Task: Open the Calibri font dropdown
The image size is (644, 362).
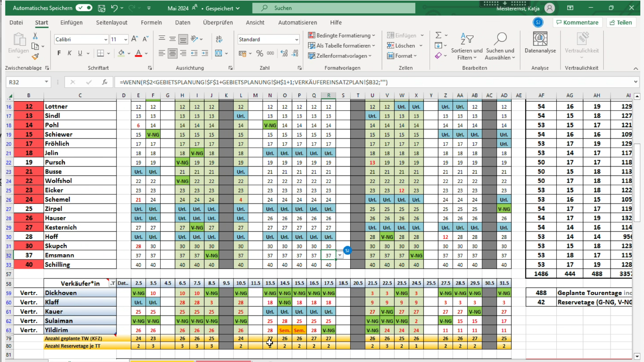Action: click(105, 39)
